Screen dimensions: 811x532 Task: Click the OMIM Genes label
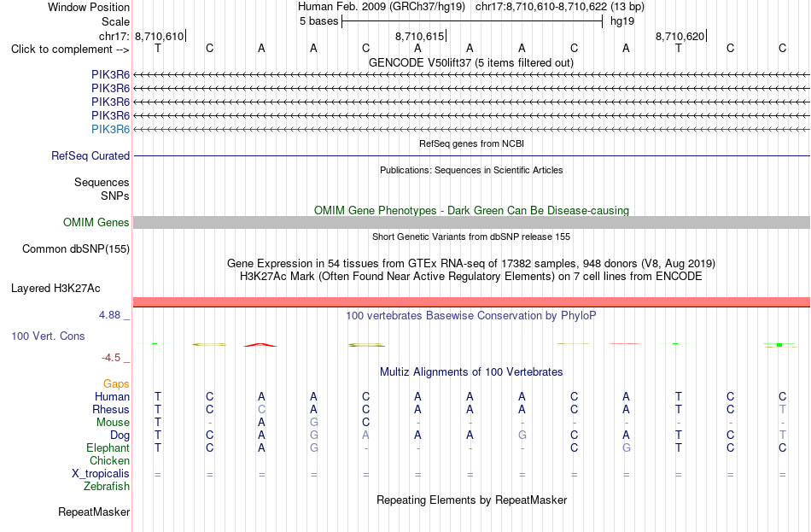click(x=96, y=223)
